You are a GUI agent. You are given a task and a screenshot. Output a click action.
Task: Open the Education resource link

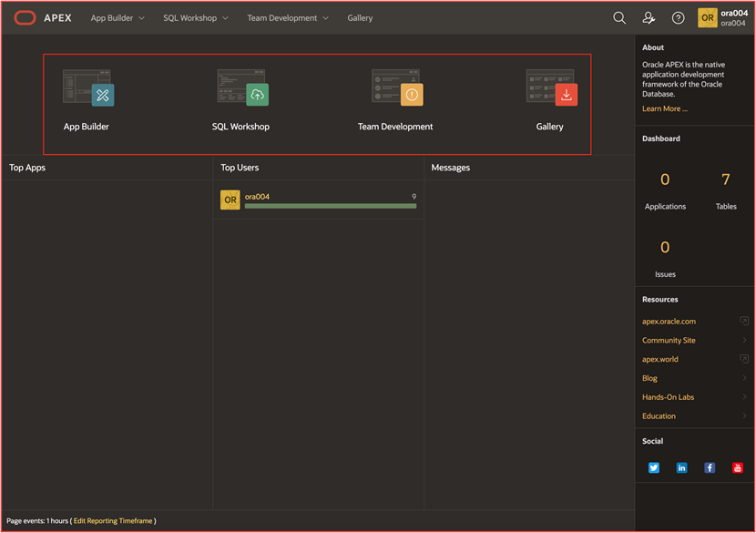[659, 415]
